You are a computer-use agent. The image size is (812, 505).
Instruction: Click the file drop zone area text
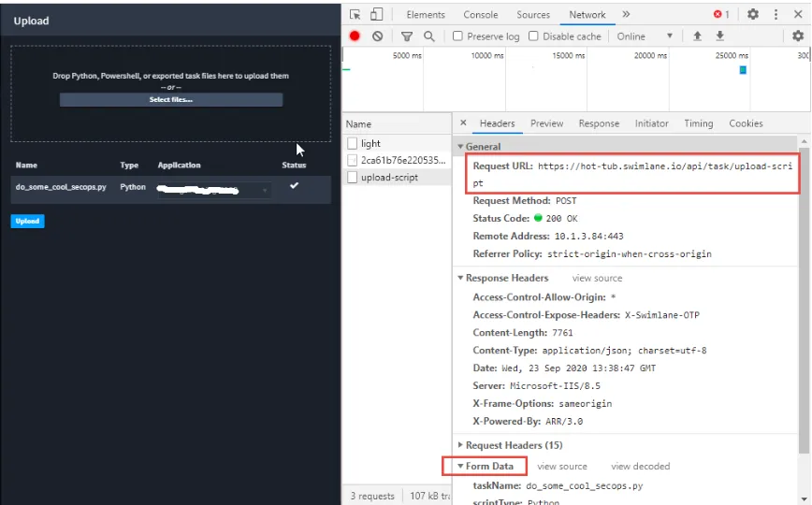click(170, 76)
